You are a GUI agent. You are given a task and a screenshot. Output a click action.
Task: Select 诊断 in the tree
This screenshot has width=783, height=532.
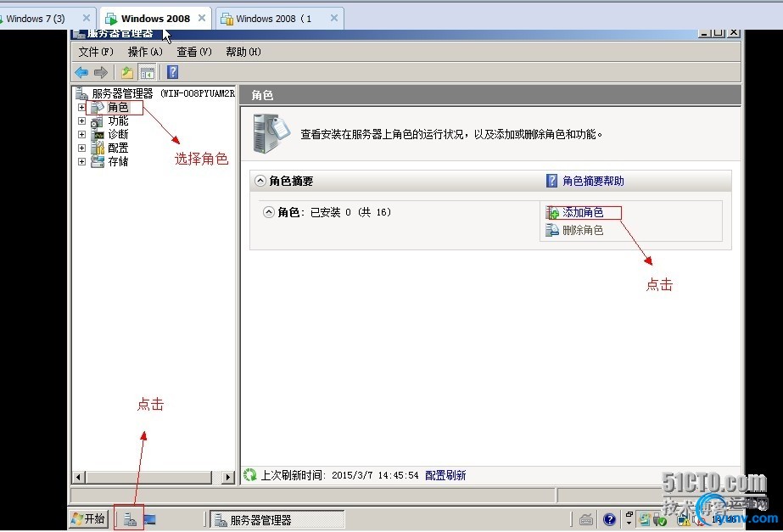pos(119,134)
